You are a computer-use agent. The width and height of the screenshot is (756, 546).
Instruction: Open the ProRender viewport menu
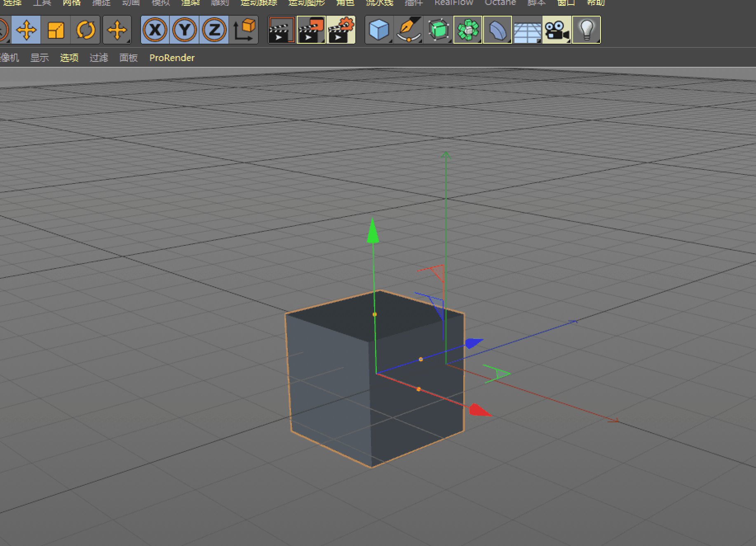coord(172,58)
